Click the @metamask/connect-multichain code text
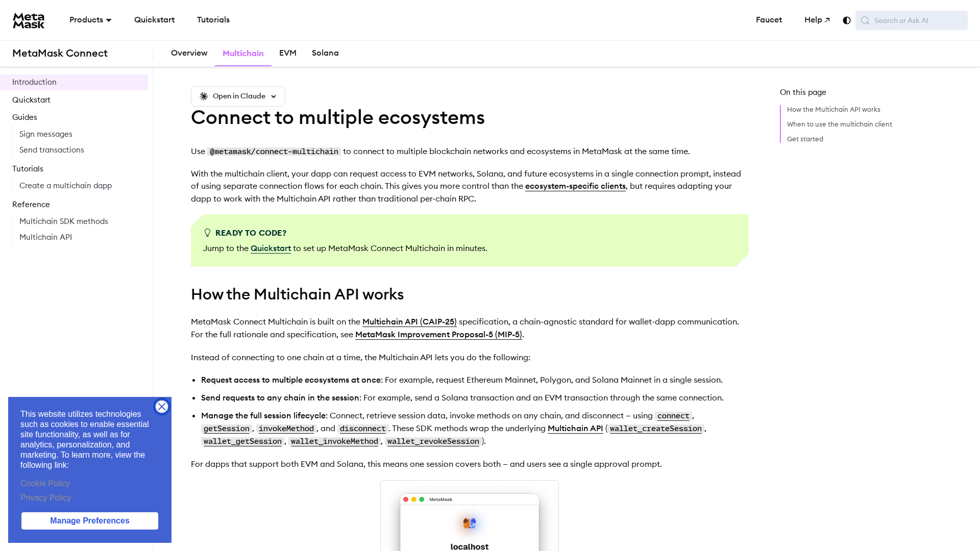 coord(274,152)
